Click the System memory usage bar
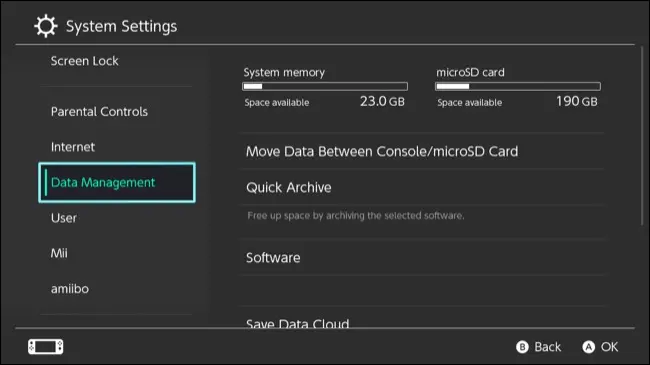Image resolution: width=650 pixels, height=365 pixels. pyautogui.click(x=325, y=86)
